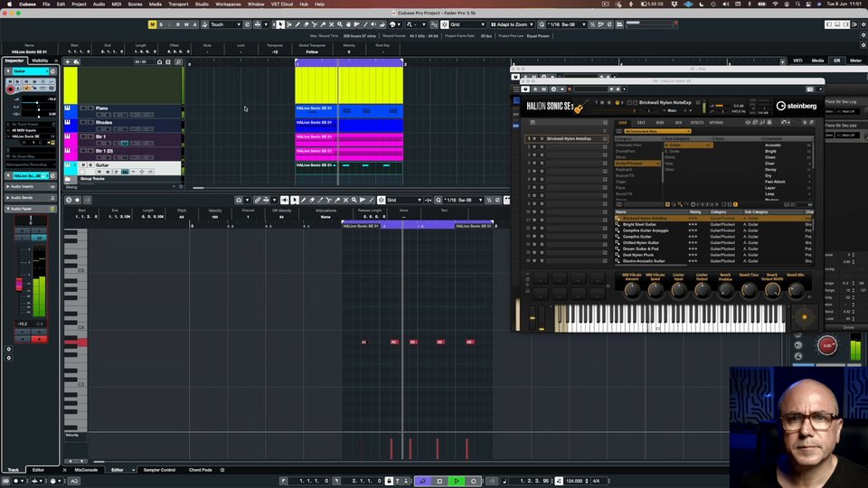This screenshot has height=488, width=868.
Task: Select Object Selection tool in Key Editor toolbar
Action: click(x=295, y=200)
